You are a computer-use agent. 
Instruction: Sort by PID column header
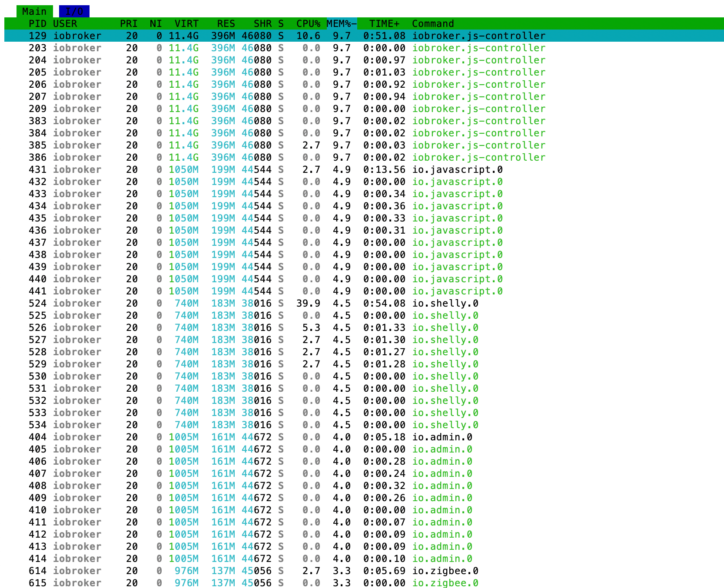[x=38, y=23]
